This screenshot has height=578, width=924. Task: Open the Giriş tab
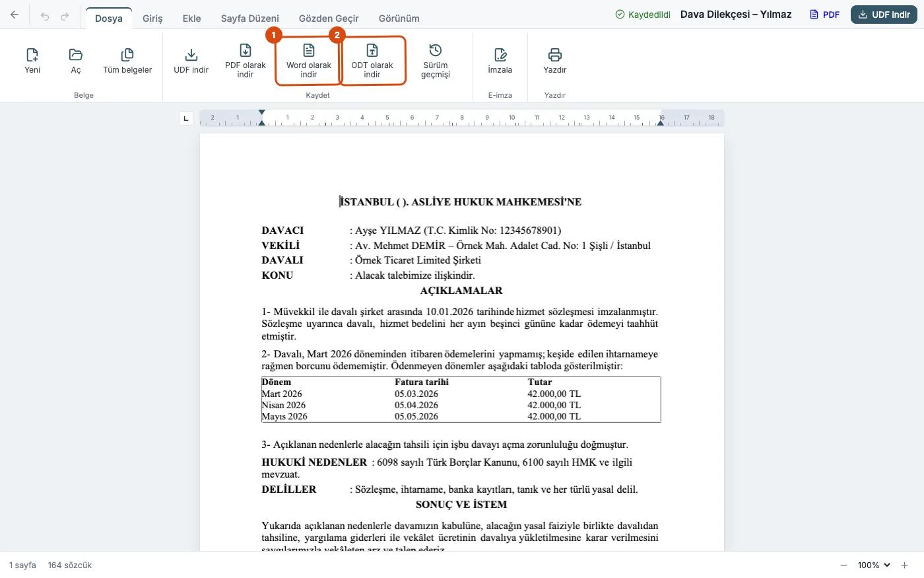(x=152, y=18)
